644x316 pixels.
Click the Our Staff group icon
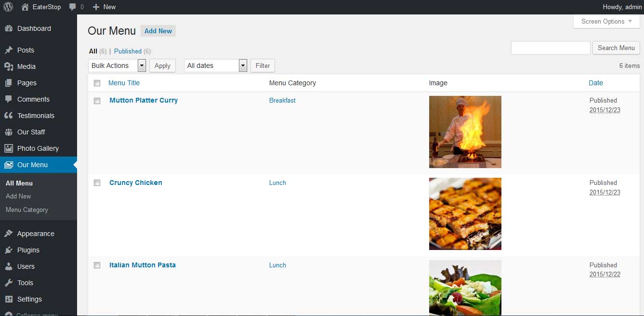pyautogui.click(x=8, y=132)
